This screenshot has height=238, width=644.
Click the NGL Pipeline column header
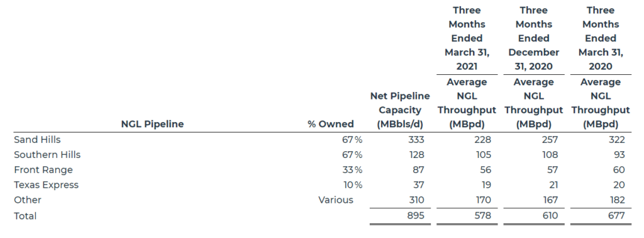(152, 124)
